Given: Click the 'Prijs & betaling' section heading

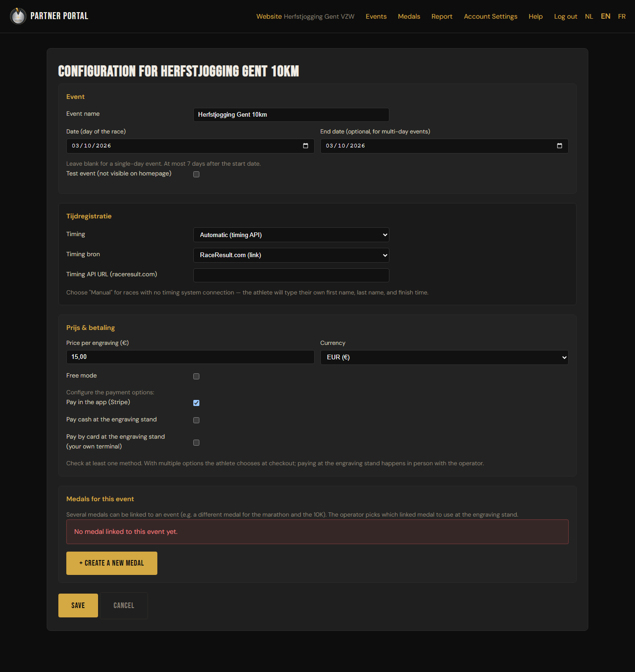Looking at the screenshot, I should tap(91, 328).
